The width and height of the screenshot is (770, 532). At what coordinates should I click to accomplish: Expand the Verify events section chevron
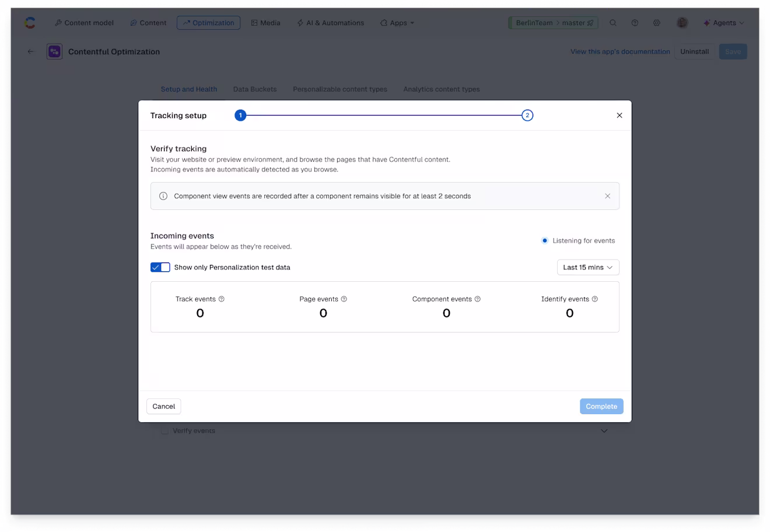[604, 431]
